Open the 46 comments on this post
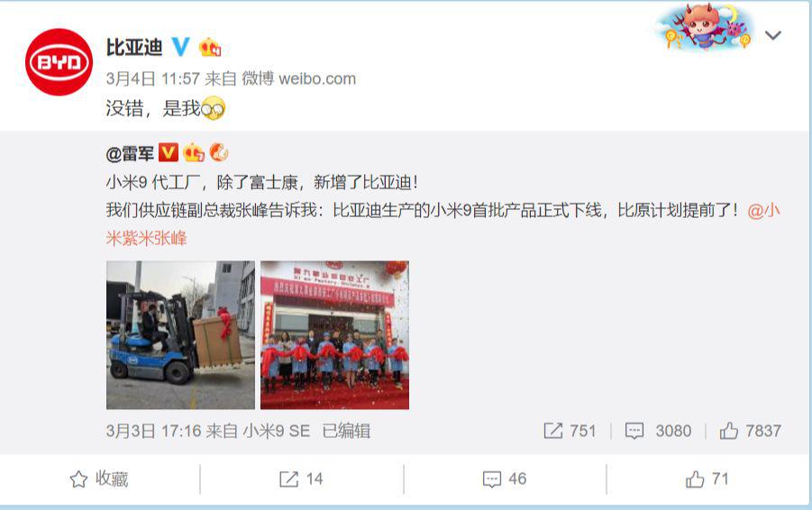Viewport: 812px width, 510px height. [x=505, y=479]
